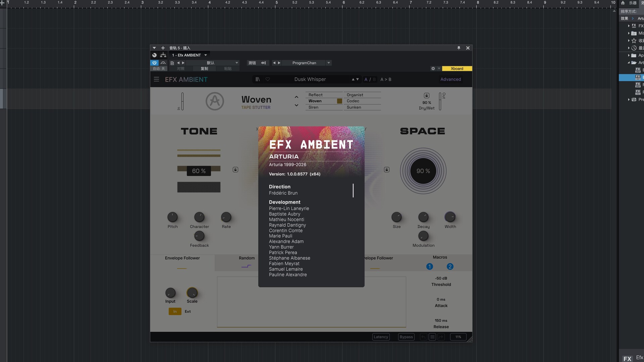Favorite the Dusk Whisper preset with heart
This screenshot has width=644, height=362.
pos(268,79)
